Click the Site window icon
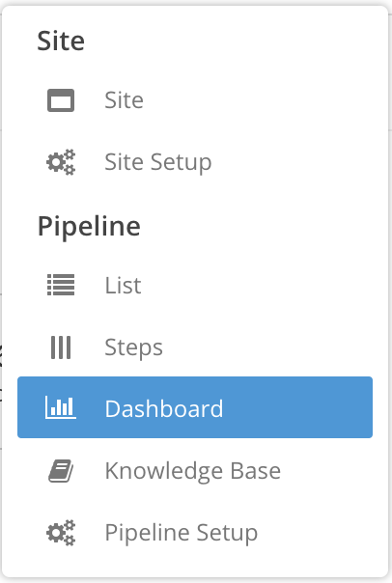The height and width of the screenshot is (583, 392). [x=61, y=100]
